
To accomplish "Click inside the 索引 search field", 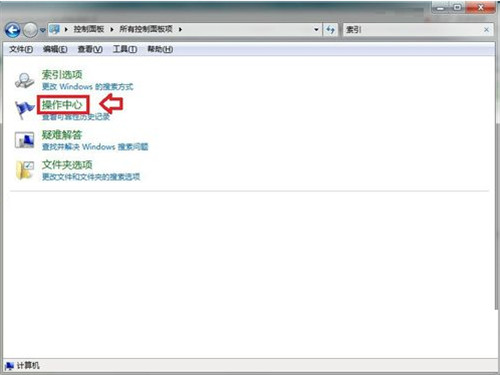I will point(412,30).
